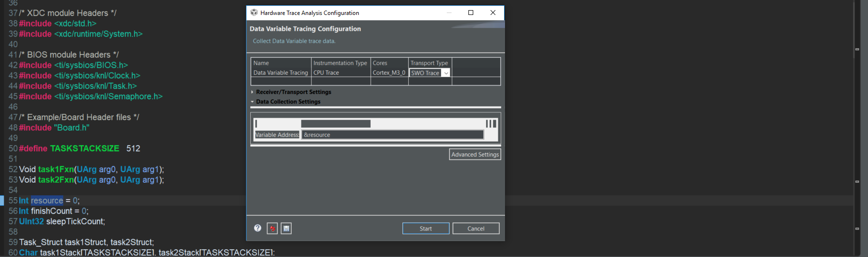Click the Transport Type column header

tap(430, 63)
